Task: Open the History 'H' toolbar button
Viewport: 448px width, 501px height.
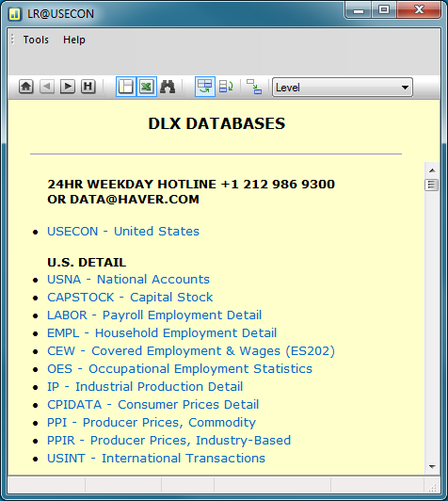Action: (88, 87)
